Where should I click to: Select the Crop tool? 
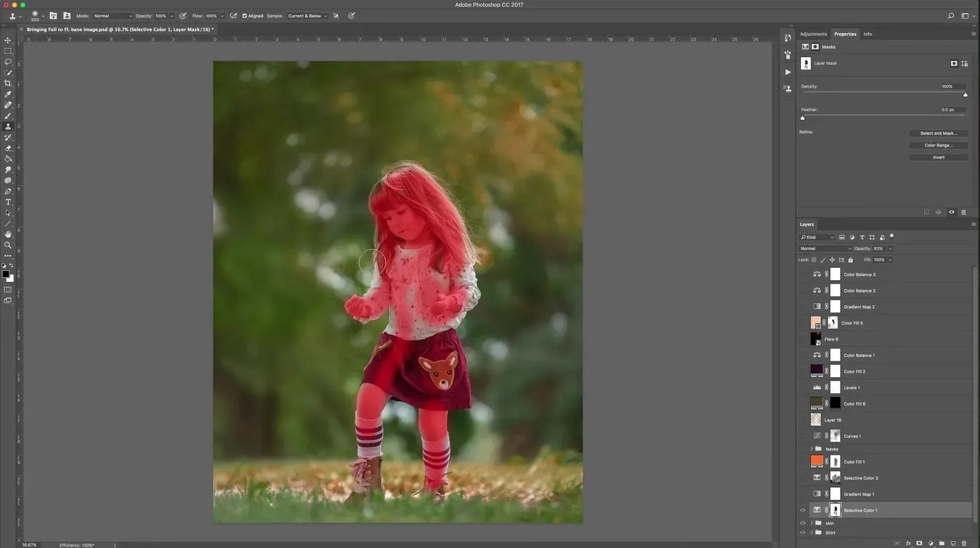pos(8,84)
